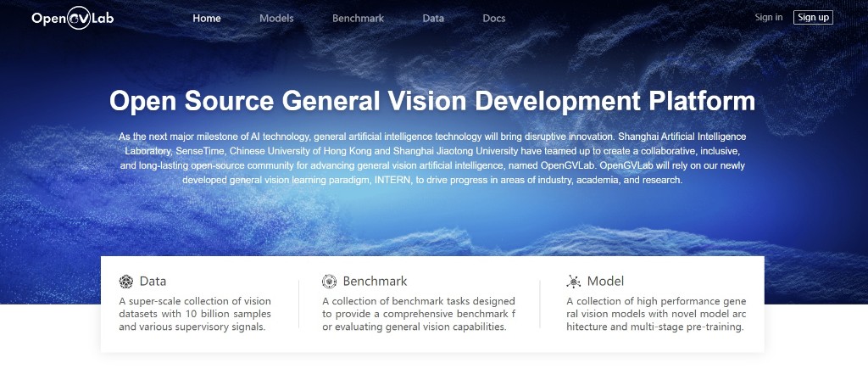Open the Docs navigation item

click(x=494, y=18)
